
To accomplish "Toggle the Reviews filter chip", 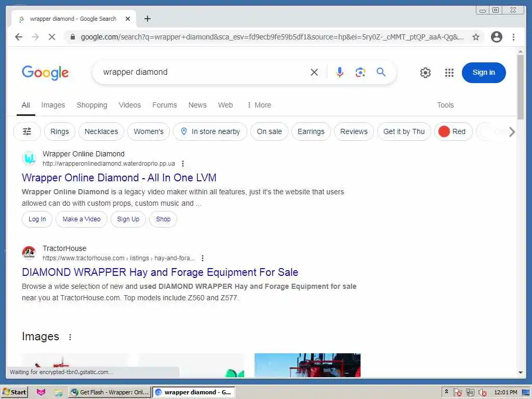I will 354,131.
